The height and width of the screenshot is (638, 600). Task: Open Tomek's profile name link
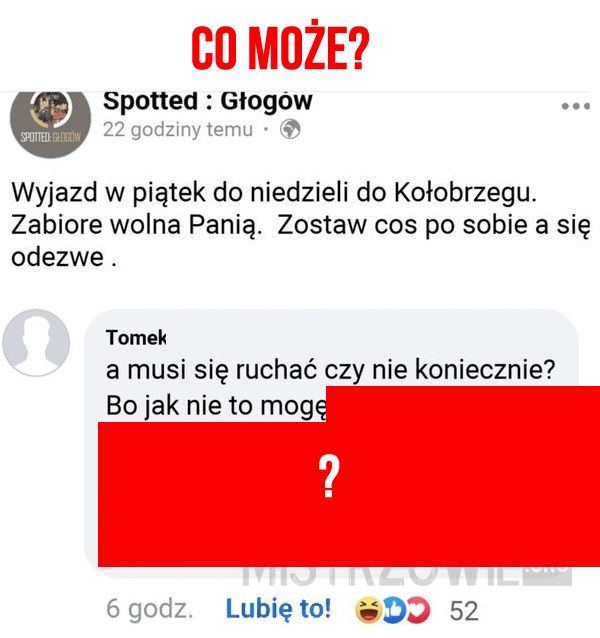pos(136,337)
